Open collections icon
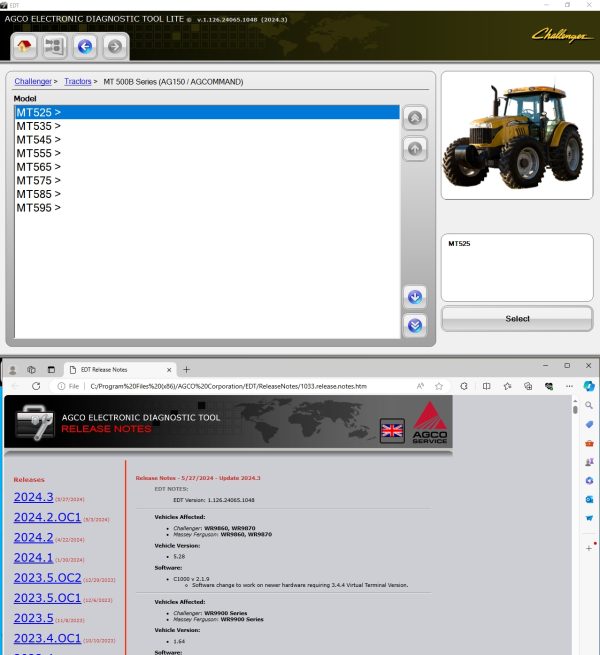Image resolution: width=600 pixels, height=655 pixels. pos(528,386)
